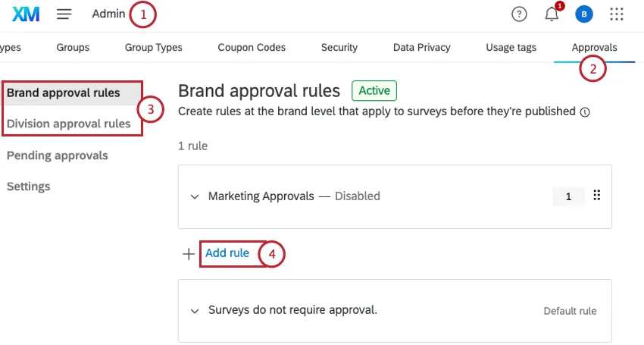Open the notifications bell

552,14
